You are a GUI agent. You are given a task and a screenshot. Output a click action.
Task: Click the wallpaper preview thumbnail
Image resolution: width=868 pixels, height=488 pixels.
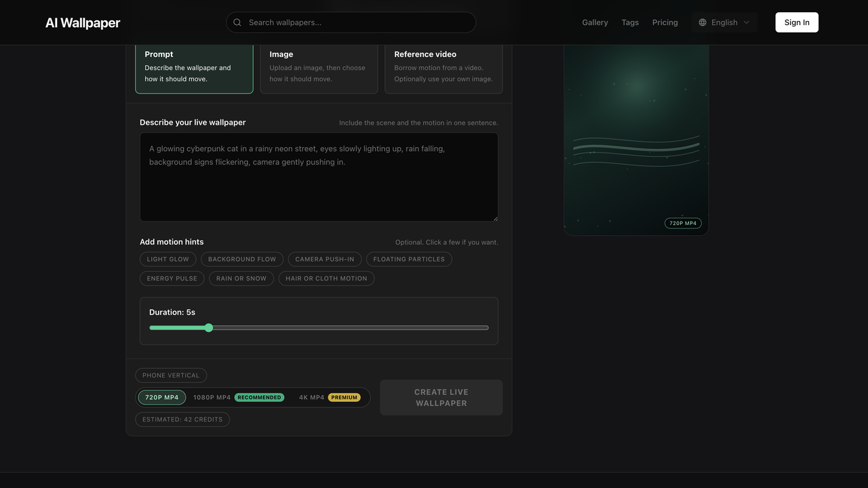tap(636, 140)
